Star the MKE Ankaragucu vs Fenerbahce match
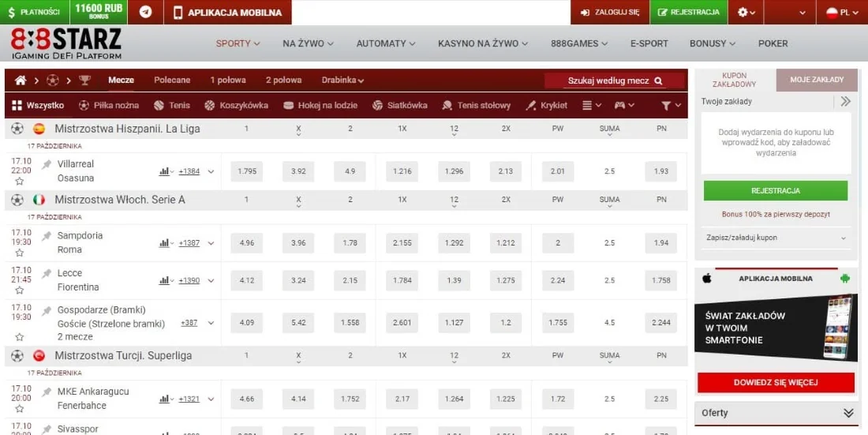The height and width of the screenshot is (435, 868). [x=19, y=409]
